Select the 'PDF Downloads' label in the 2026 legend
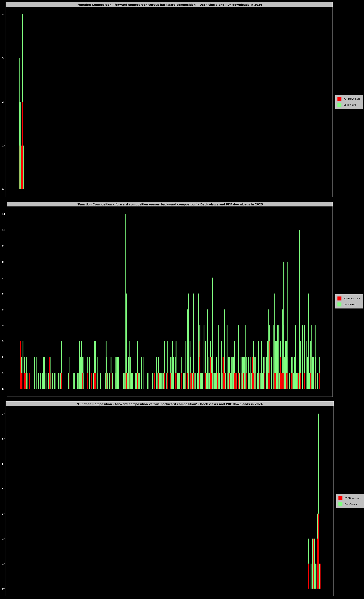The height and width of the screenshot is (599, 364). point(352,99)
